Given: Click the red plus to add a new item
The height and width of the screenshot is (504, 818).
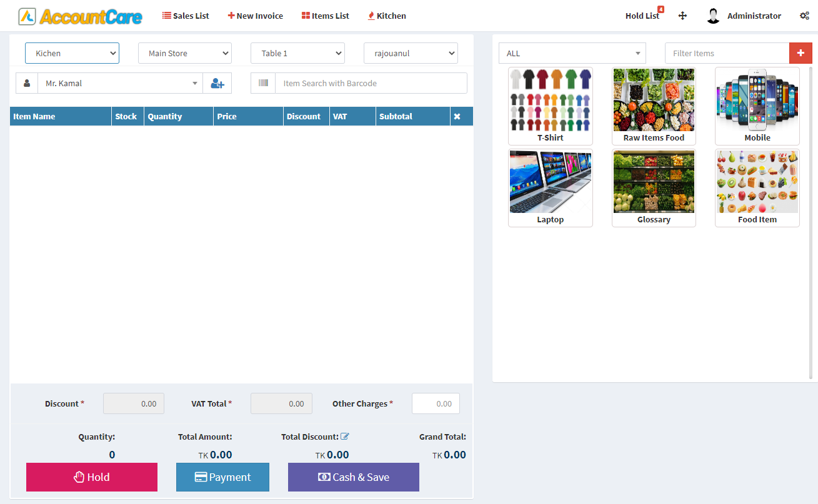Looking at the screenshot, I should point(801,53).
